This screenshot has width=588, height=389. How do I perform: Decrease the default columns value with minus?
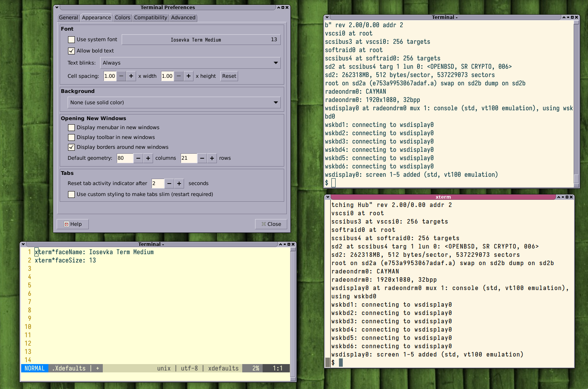click(138, 158)
